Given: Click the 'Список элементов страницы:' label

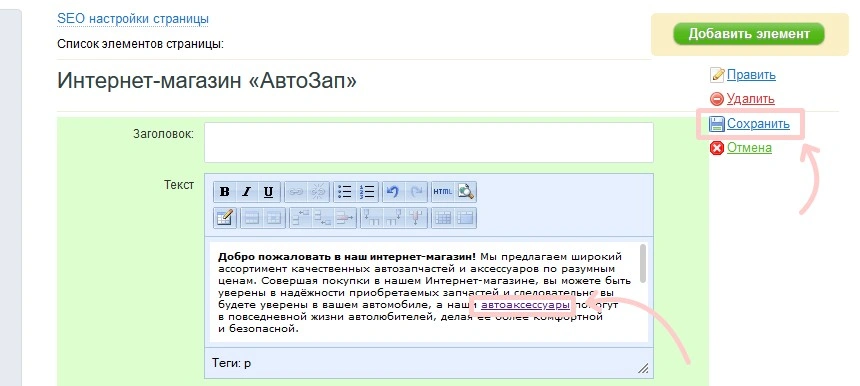Looking at the screenshot, I should [140, 43].
